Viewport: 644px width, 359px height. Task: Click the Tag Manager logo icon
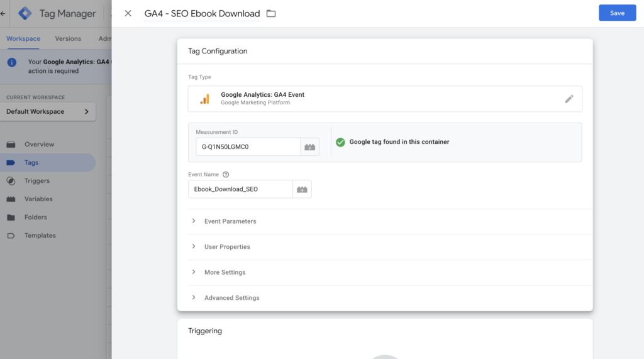[25, 13]
